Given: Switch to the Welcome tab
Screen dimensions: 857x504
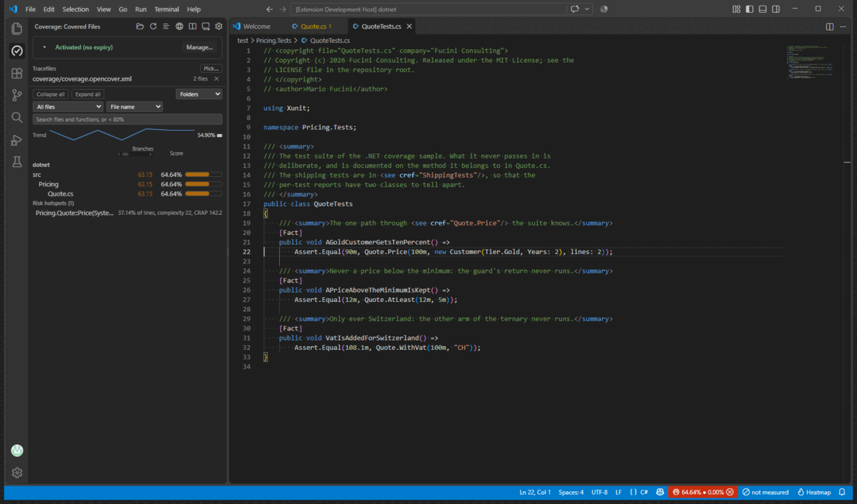Looking at the screenshot, I should pyautogui.click(x=257, y=26).
